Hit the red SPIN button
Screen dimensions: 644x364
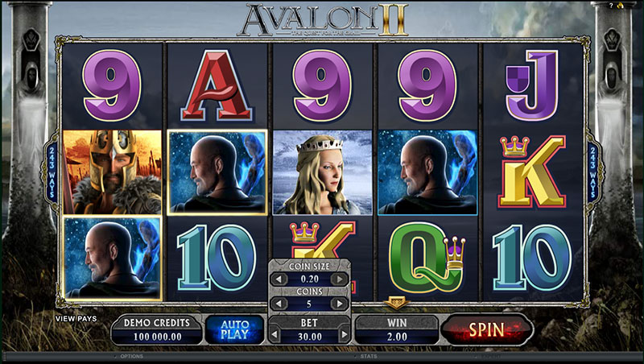(487, 329)
